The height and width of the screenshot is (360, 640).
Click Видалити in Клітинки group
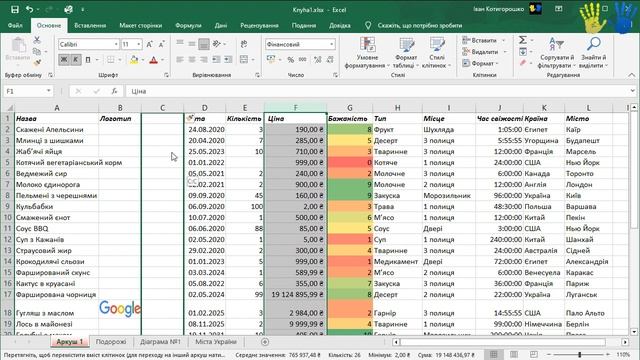480,51
